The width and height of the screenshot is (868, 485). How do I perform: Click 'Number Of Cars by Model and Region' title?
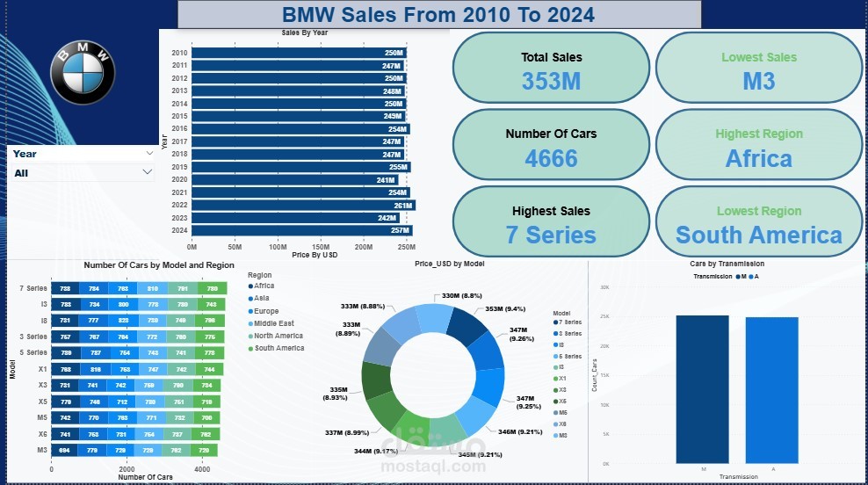159,265
